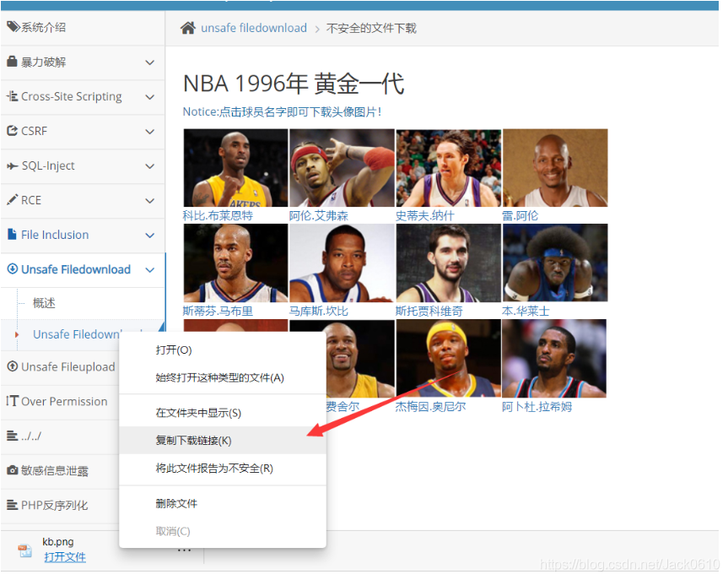Click the tag icon beside 系统介绍
Viewport: 728px width, 580px height.
click(13, 27)
